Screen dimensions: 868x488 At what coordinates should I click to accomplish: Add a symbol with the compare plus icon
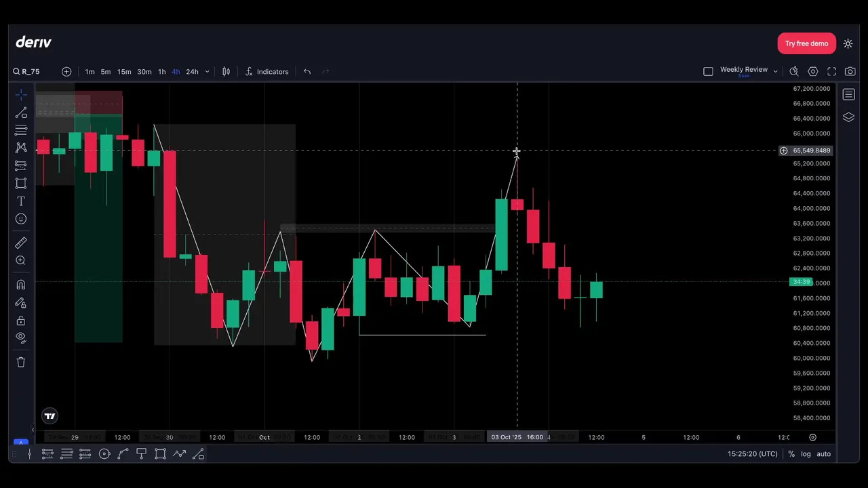[66, 72]
